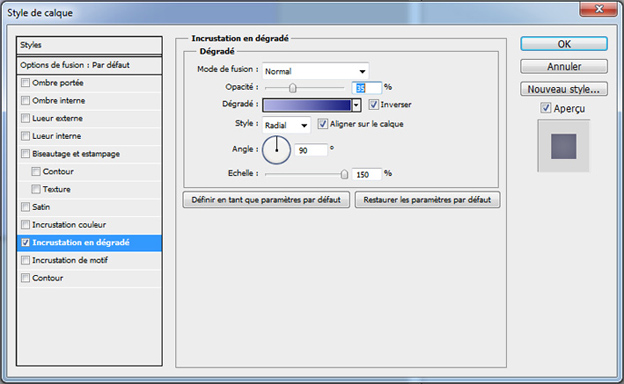Toggle Aligner sur le calque checkbox

323,124
